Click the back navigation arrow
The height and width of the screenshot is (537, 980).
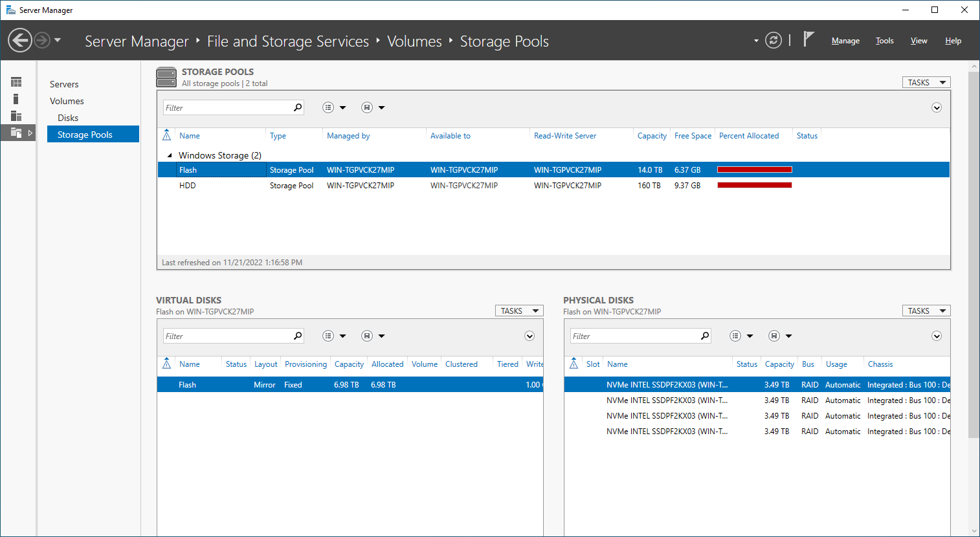[20, 40]
